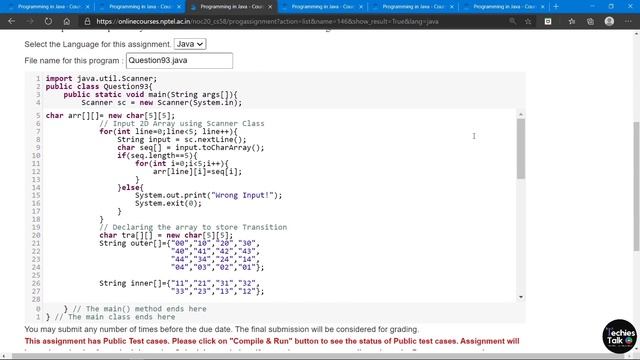Click the red 'This assignment has Public Test cases' notice
Image resolution: width=640 pixels, height=360 pixels.
pyautogui.click(x=272, y=341)
